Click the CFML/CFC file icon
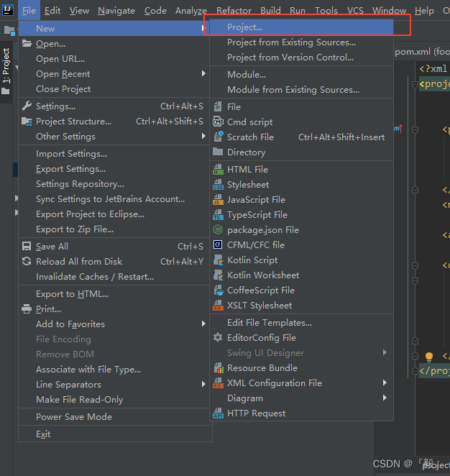This screenshot has width=450, height=476. [x=218, y=244]
